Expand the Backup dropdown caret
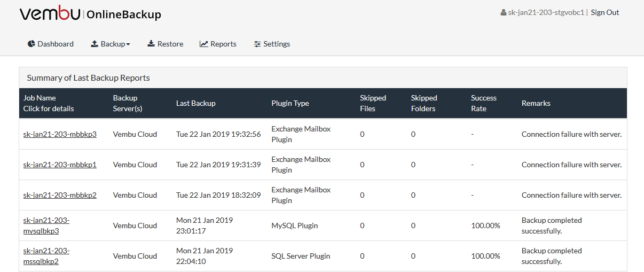 (x=128, y=44)
